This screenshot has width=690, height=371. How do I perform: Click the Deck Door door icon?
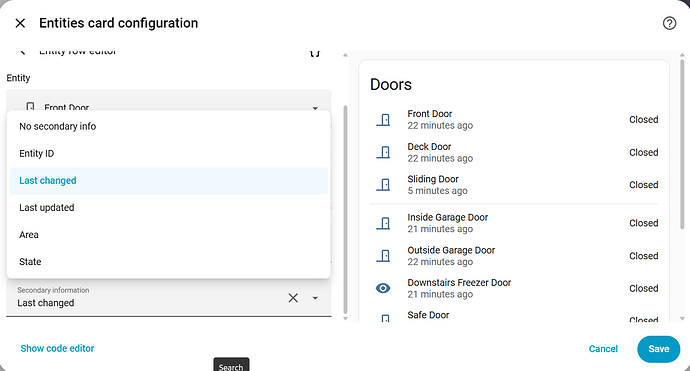click(x=383, y=152)
